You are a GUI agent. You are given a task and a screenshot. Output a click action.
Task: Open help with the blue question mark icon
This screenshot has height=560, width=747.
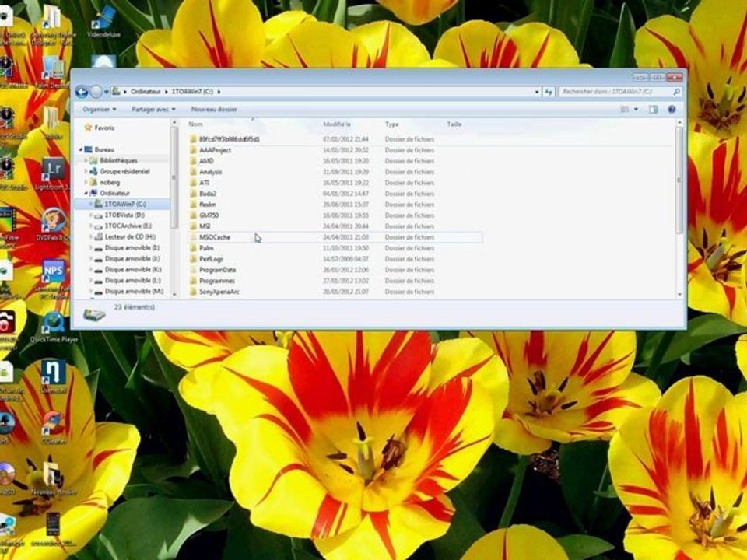point(672,110)
